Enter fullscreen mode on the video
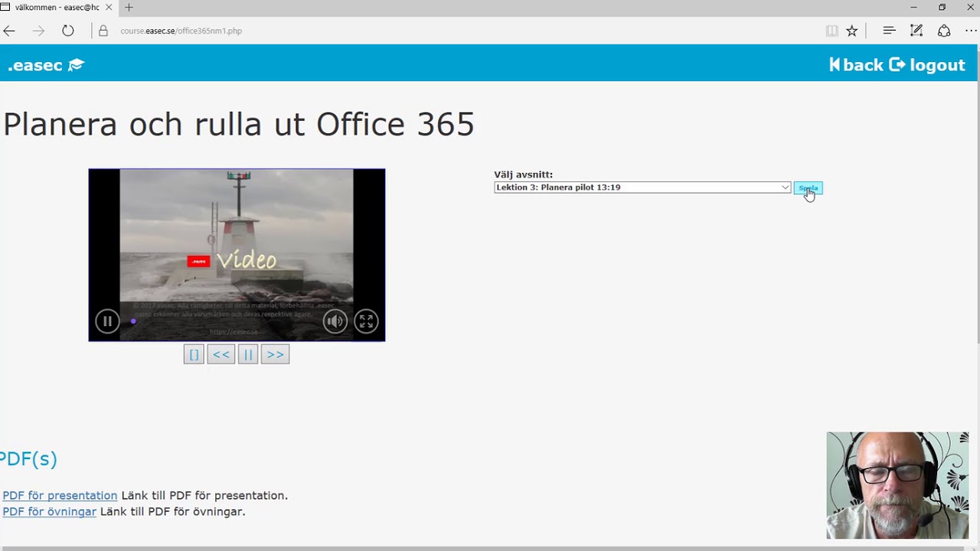Image resolution: width=980 pixels, height=551 pixels. (365, 321)
